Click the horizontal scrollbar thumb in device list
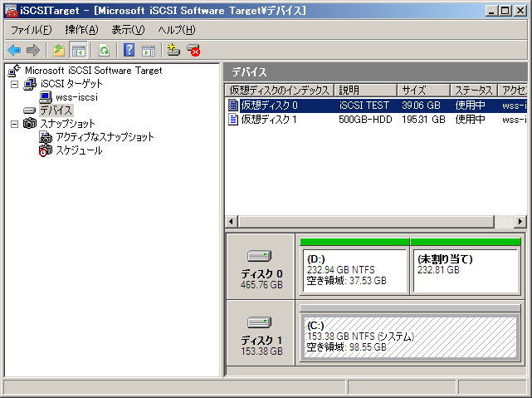This screenshot has width=532, height=398. tap(366, 222)
